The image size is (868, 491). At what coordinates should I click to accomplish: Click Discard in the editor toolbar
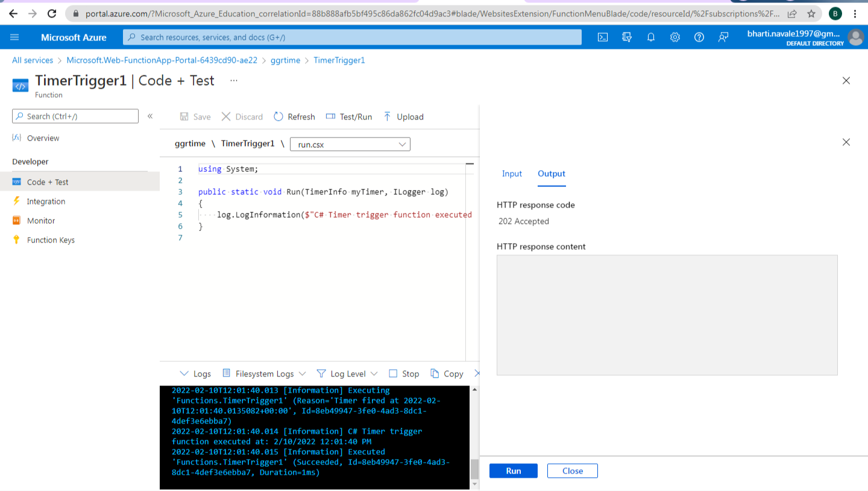[x=242, y=116]
